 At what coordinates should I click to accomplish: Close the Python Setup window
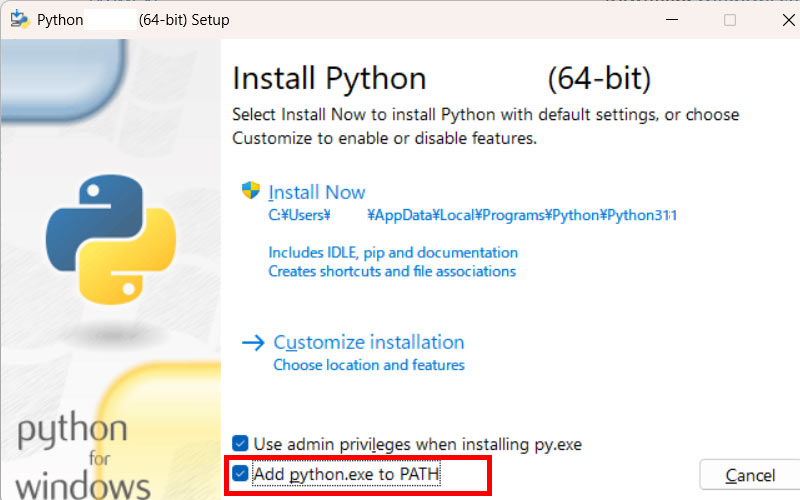[776, 20]
